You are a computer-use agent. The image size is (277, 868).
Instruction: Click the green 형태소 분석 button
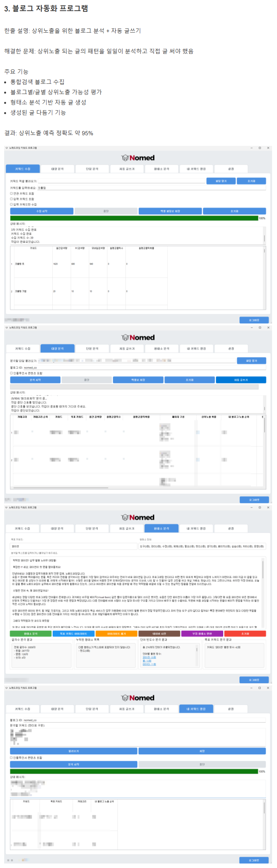[31, 634]
